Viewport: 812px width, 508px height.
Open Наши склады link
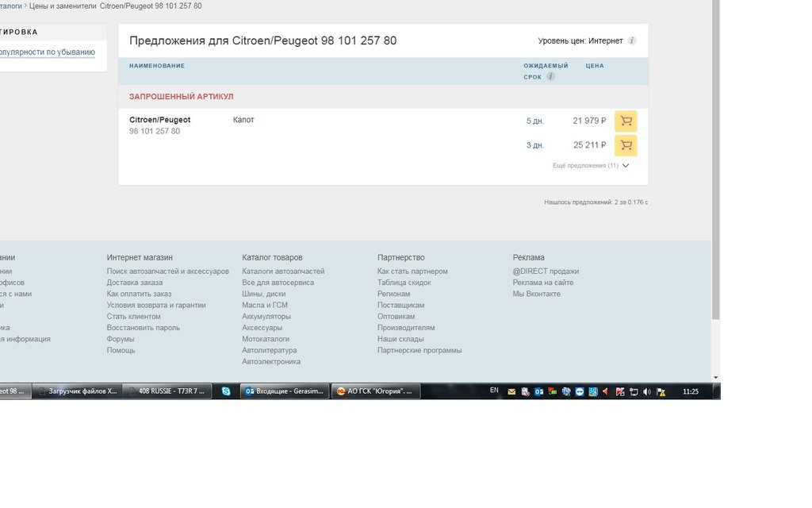pos(400,339)
